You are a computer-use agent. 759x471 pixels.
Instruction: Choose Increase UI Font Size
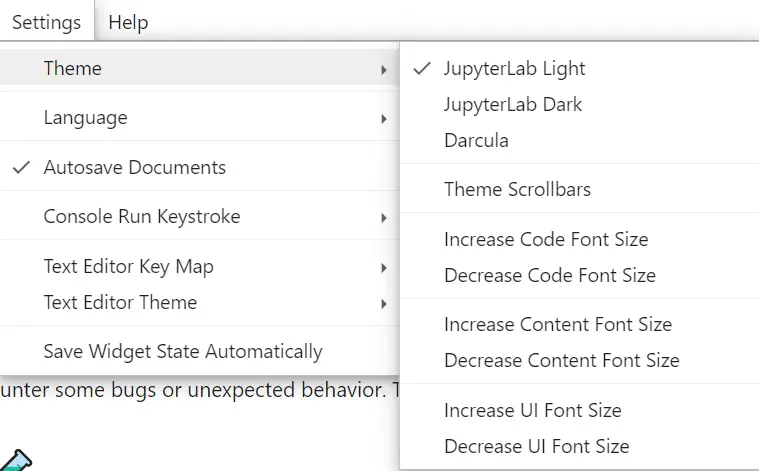tap(579, 410)
